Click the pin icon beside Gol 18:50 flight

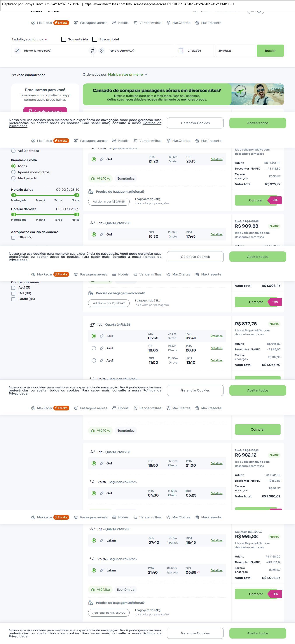pyautogui.click(x=102, y=463)
